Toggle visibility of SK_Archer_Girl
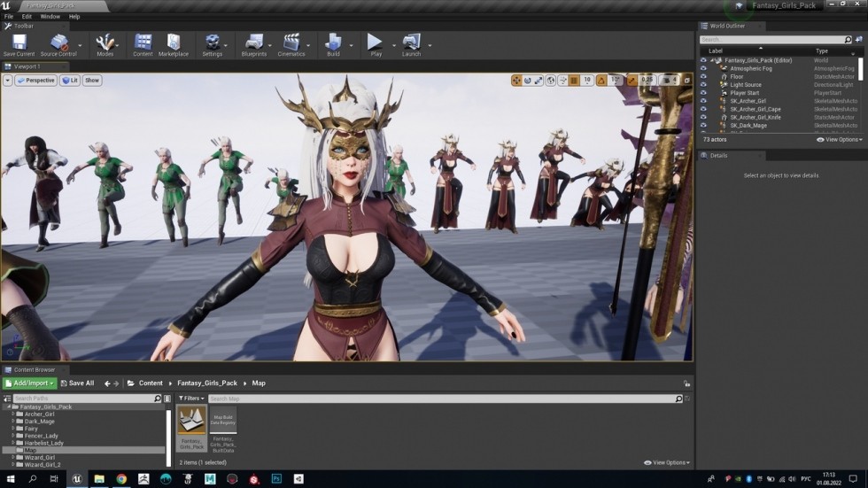Viewport: 868px width, 488px height. (703, 101)
